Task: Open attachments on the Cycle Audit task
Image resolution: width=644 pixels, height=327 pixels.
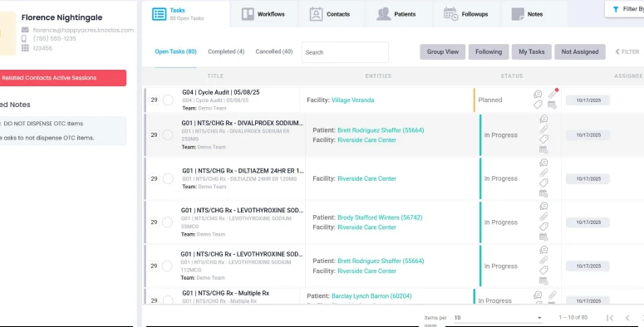Action: point(553,94)
